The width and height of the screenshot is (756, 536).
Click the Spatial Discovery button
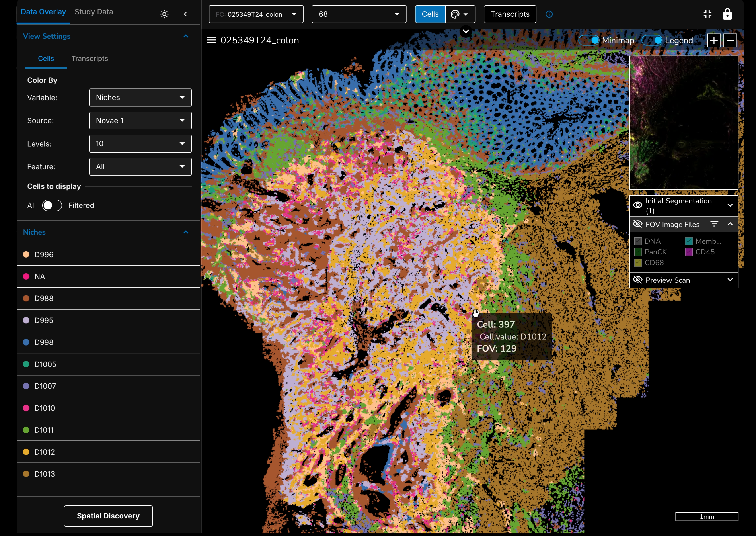tap(108, 516)
